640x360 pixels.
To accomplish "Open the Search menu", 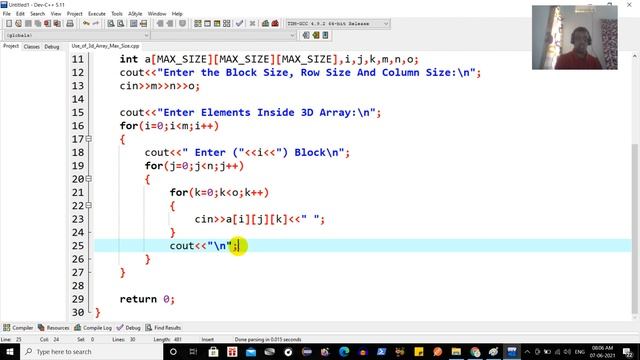I will [x=37, y=13].
